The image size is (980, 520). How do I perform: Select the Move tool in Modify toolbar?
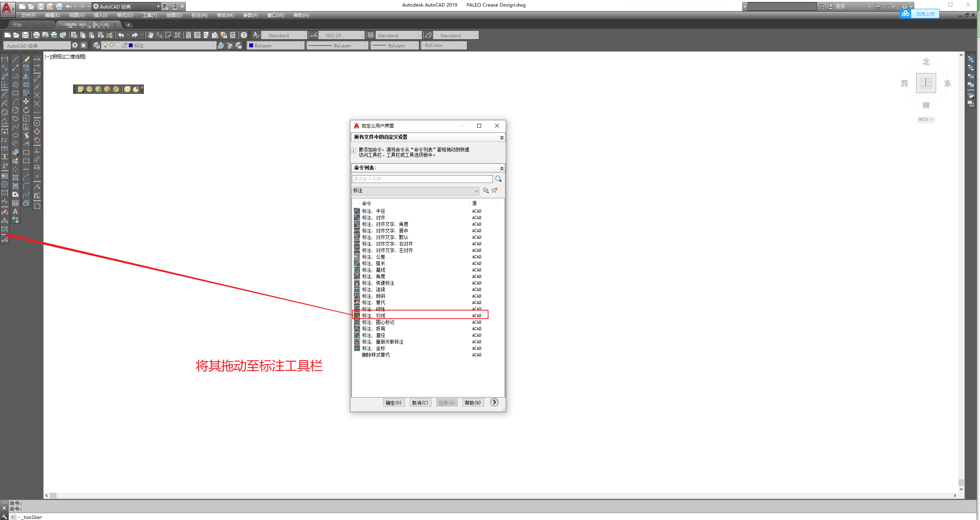coord(26,101)
